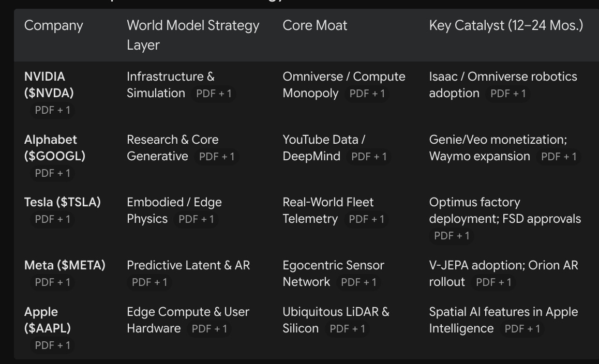The width and height of the screenshot is (599, 364).
Task: Open the PDF + 1 chip under Tesla ($TSLA)
Action: tap(52, 219)
